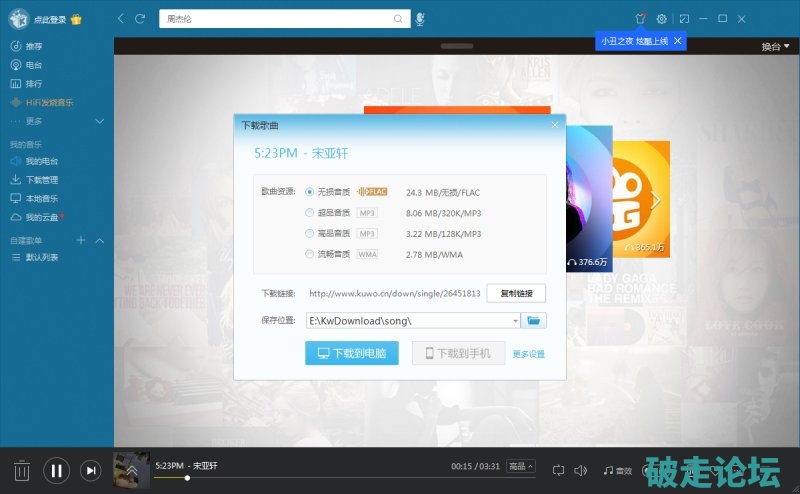Click the microphone voice search icon
The height and width of the screenshot is (494, 800).
click(x=421, y=19)
